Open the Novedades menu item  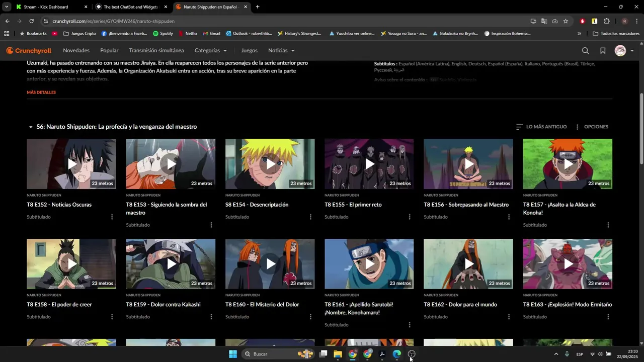coord(76,51)
